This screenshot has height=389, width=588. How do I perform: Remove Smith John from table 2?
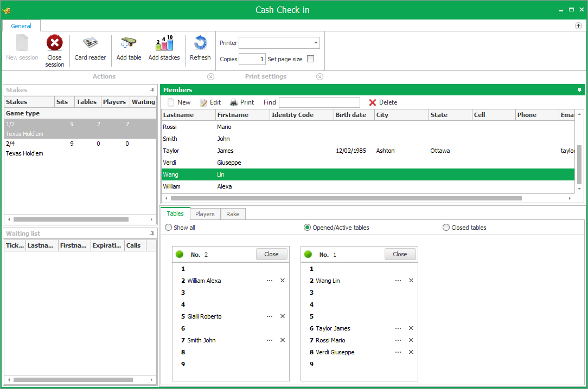point(283,340)
